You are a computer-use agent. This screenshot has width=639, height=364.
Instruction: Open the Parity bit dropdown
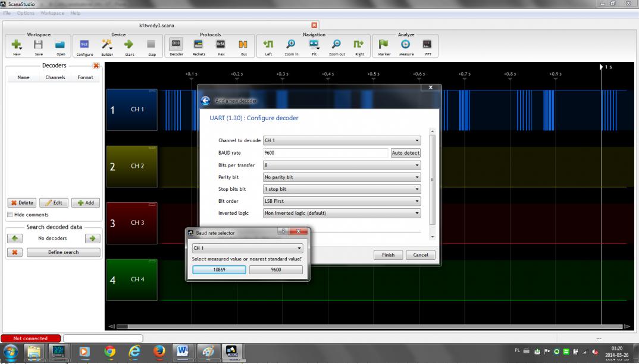tap(342, 177)
